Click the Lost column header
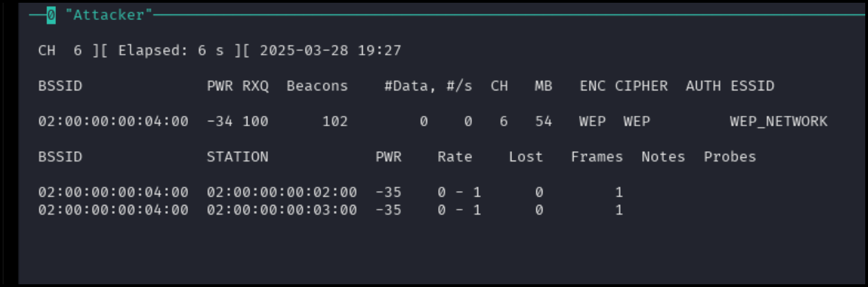868x287 pixels. 526,157
